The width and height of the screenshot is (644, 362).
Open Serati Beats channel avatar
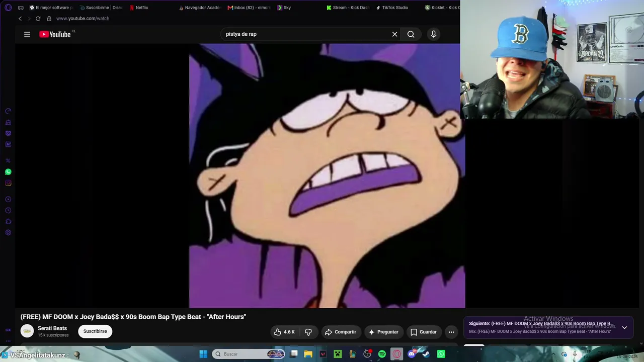27,331
